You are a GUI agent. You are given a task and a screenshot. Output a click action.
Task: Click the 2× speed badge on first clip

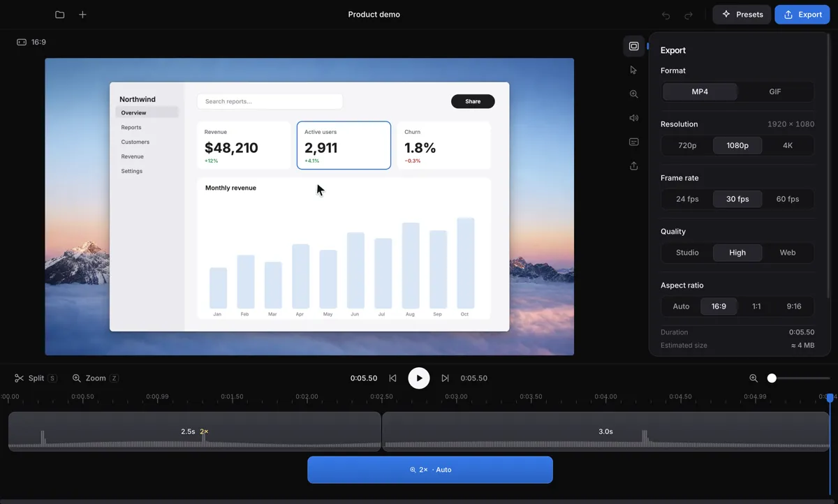click(x=204, y=431)
